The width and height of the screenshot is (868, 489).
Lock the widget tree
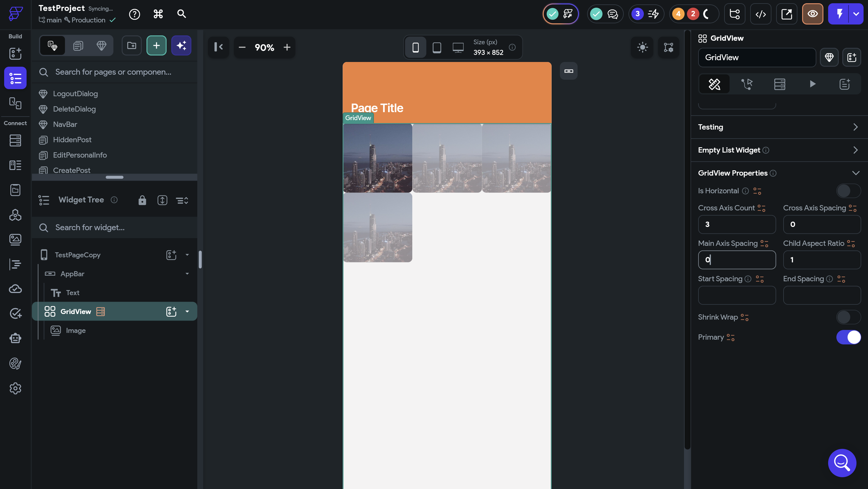point(142,200)
